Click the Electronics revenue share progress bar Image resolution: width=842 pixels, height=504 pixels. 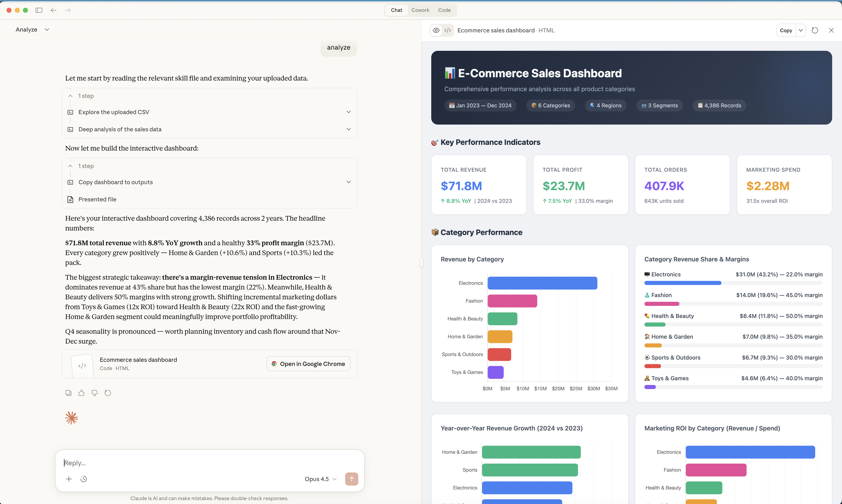tap(733, 283)
